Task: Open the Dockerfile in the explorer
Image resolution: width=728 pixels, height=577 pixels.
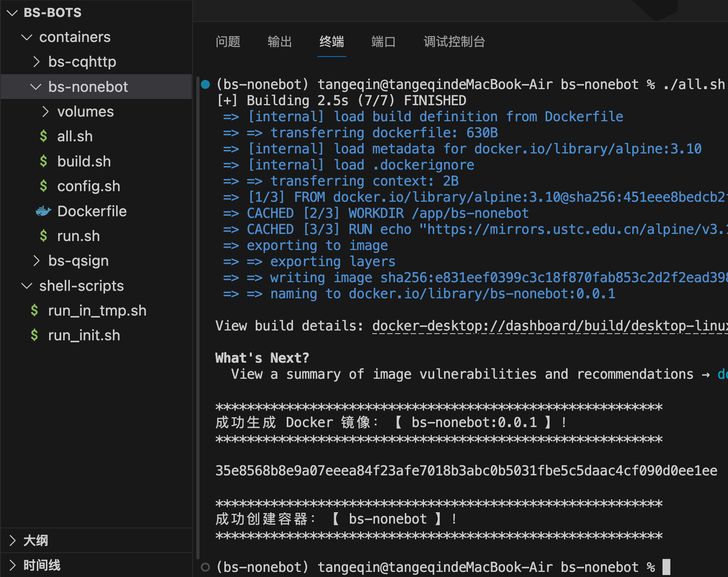Action: tap(92, 211)
